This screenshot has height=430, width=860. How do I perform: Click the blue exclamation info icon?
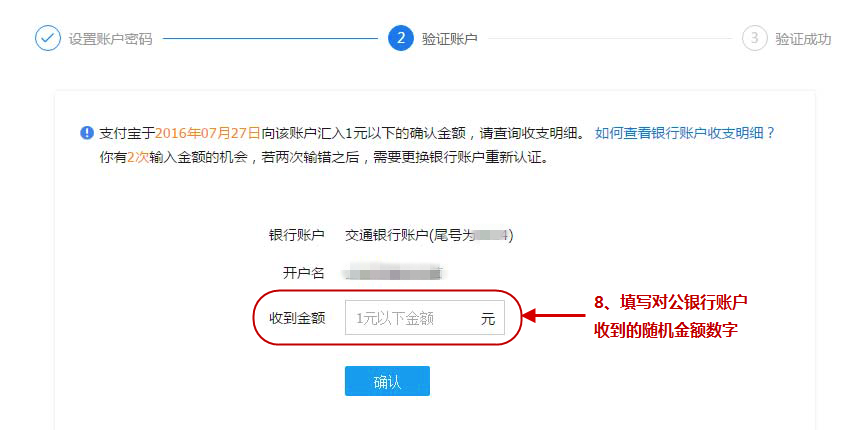click(87, 133)
